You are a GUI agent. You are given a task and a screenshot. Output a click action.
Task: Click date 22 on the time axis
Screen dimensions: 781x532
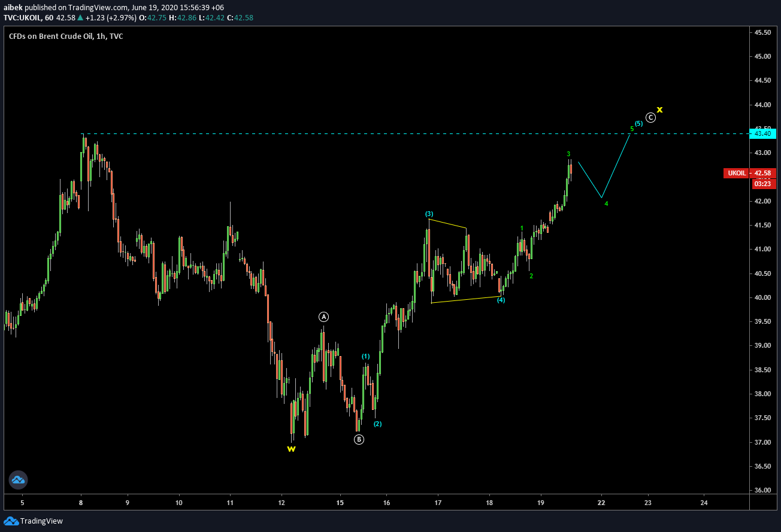tap(601, 503)
